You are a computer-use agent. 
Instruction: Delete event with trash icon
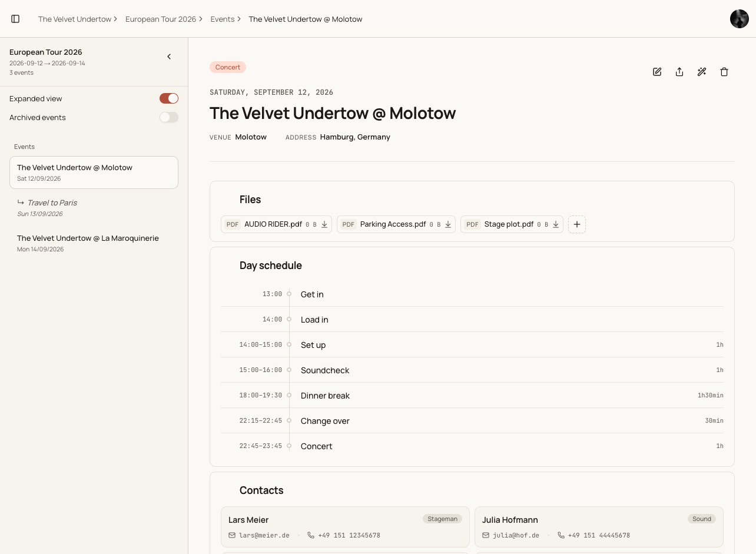724,72
